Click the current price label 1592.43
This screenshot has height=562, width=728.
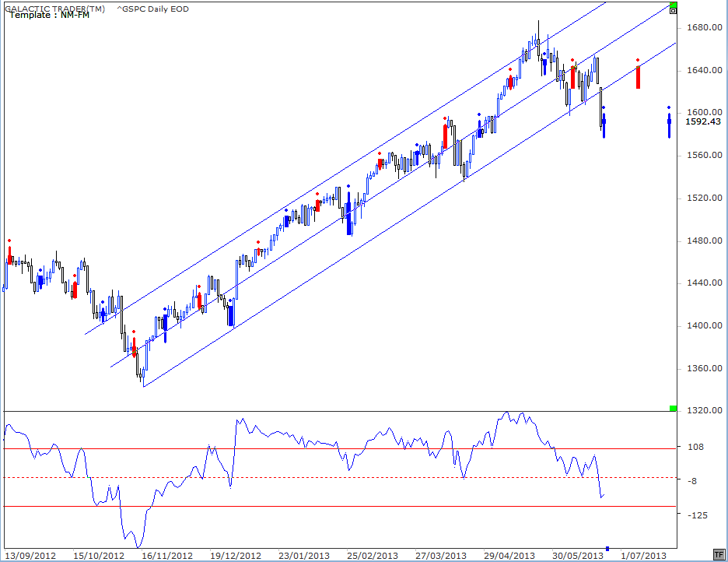(703, 121)
